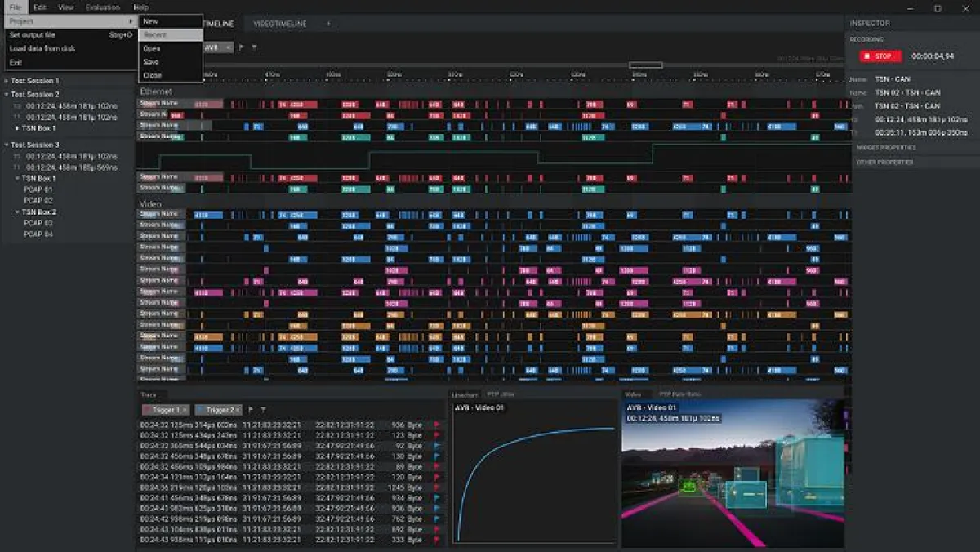980x552 pixels.
Task: Click the stop square icon inside the STOP button
Action: [868, 56]
